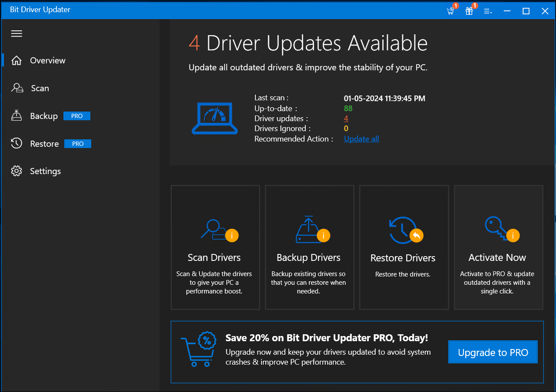Click the Restore history icon in sidebar
The height and width of the screenshot is (392, 556).
[17, 143]
